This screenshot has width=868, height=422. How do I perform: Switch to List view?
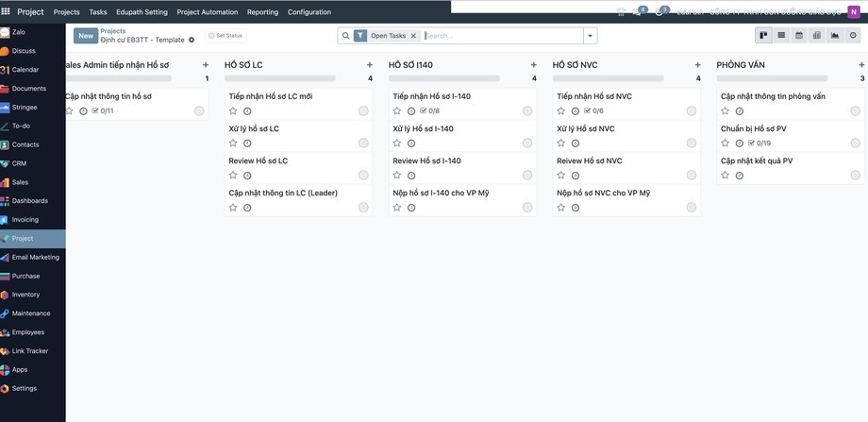tap(781, 36)
